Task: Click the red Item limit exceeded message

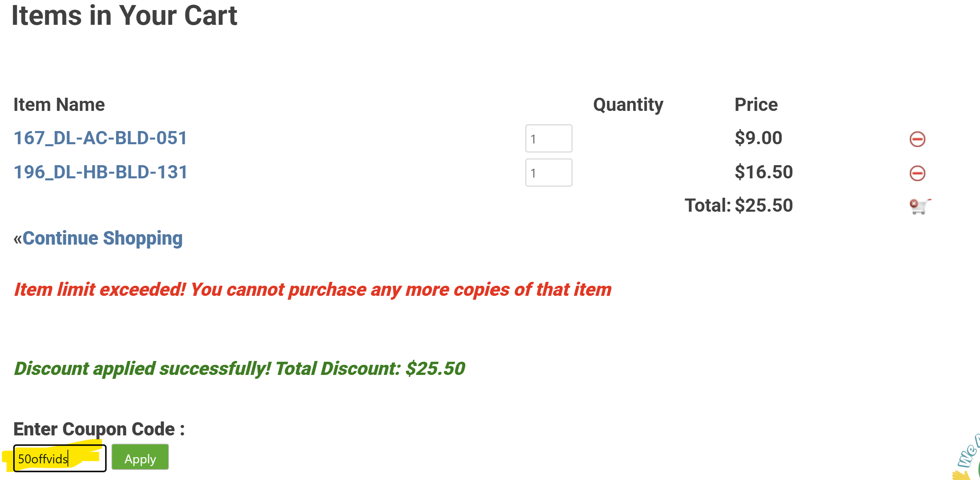Action: [x=313, y=290]
